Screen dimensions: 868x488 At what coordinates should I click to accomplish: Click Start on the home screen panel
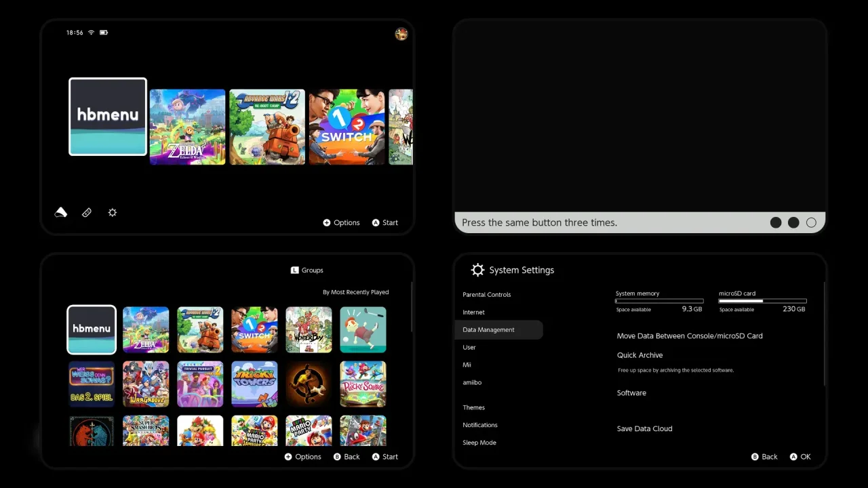[x=385, y=223]
